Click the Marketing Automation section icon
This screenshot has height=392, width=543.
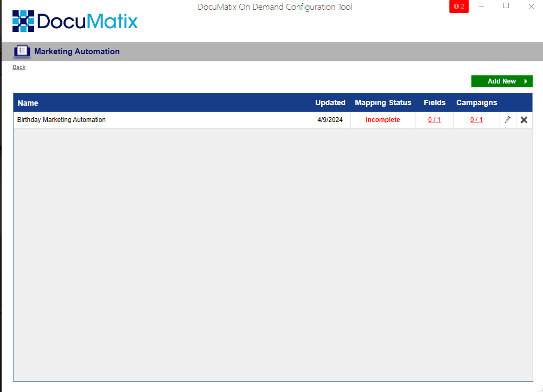(22, 51)
